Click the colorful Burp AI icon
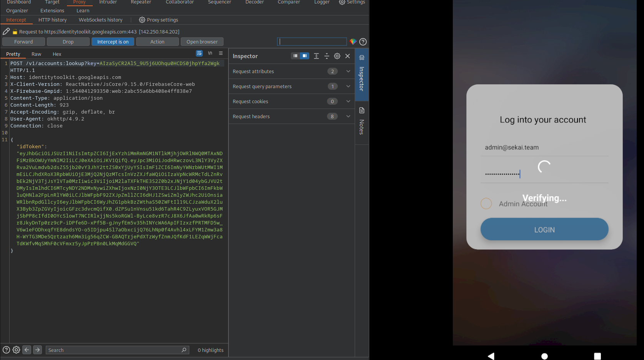The image size is (644, 360). (353, 42)
